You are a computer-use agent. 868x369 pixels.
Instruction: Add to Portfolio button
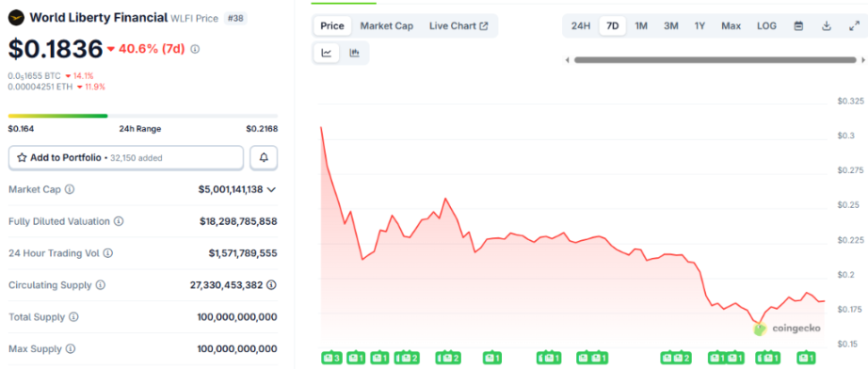(125, 157)
